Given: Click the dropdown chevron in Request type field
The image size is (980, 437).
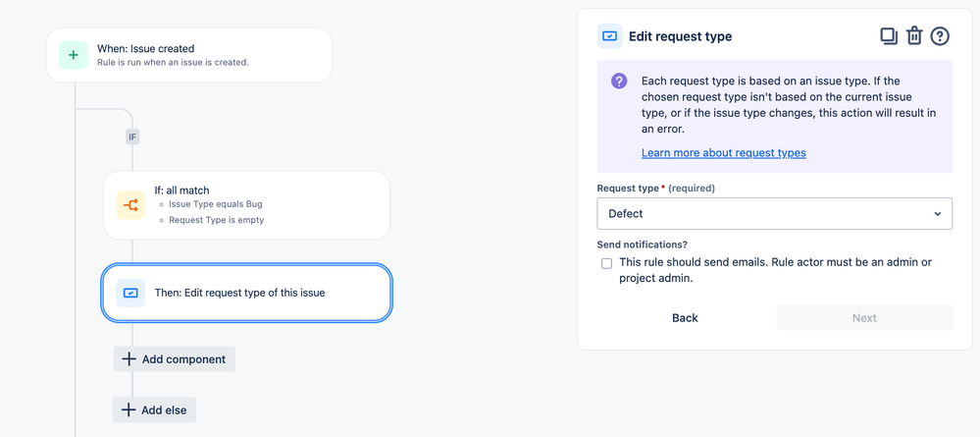Looking at the screenshot, I should 938,214.
